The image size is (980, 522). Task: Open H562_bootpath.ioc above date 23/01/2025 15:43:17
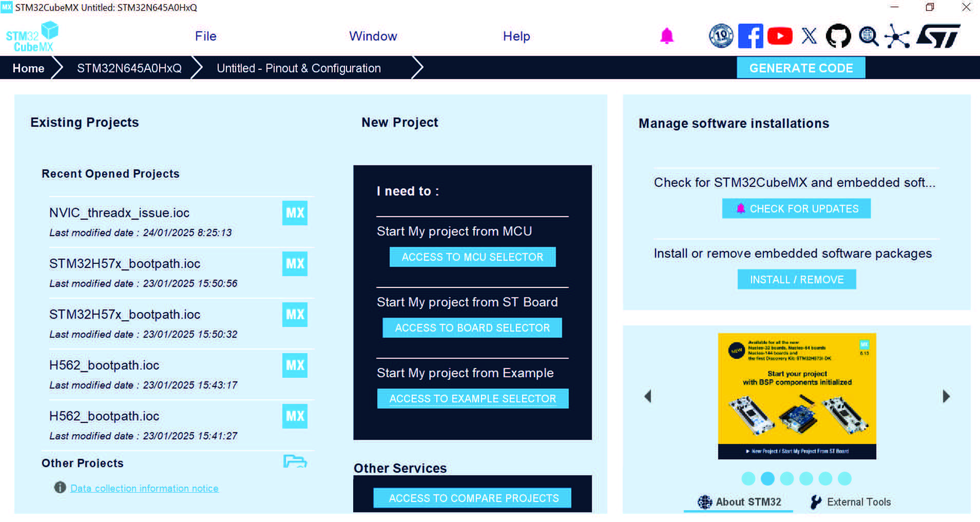[104, 365]
